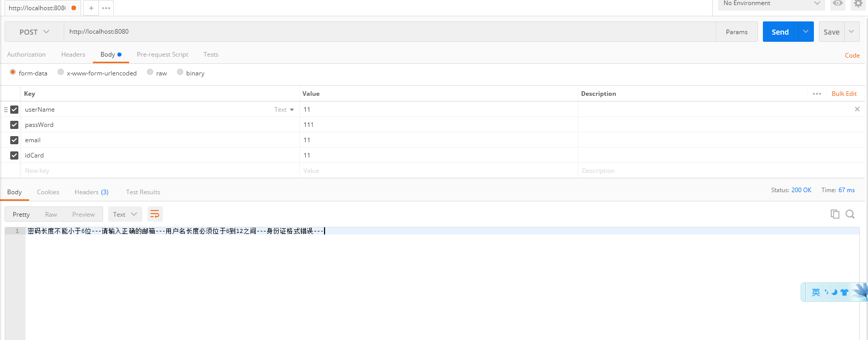Open the Tests tab
The image size is (868, 340).
pyautogui.click(x=211, y=55)
